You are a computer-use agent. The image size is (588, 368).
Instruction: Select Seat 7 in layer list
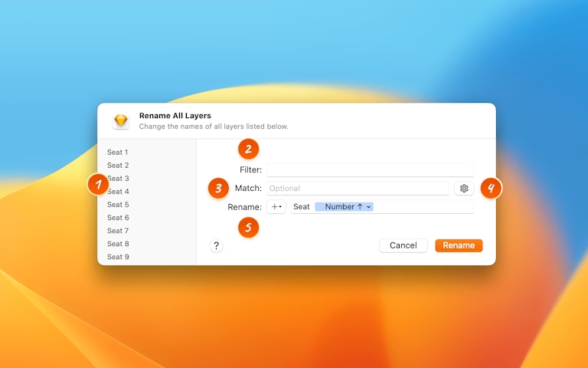pyautogui.click(x=118, y=231)
